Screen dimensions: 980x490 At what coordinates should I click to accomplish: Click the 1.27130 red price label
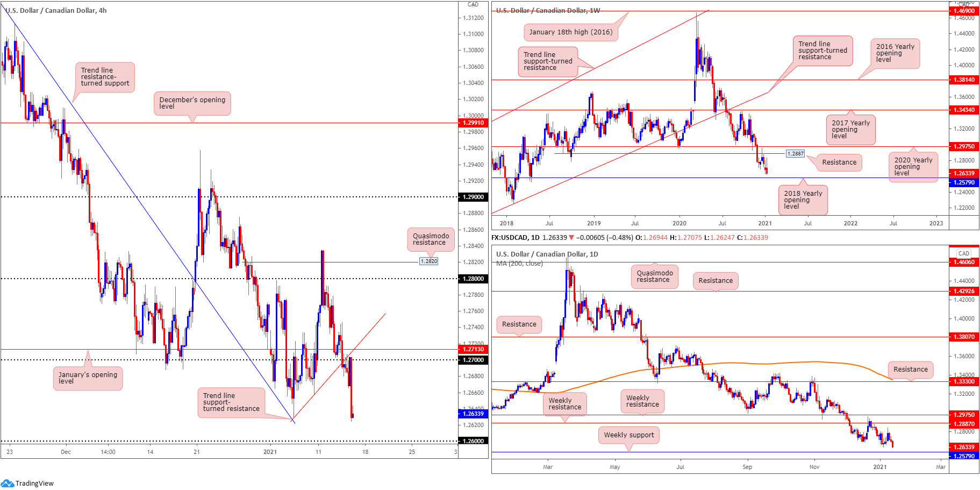(x=473, y=349)
